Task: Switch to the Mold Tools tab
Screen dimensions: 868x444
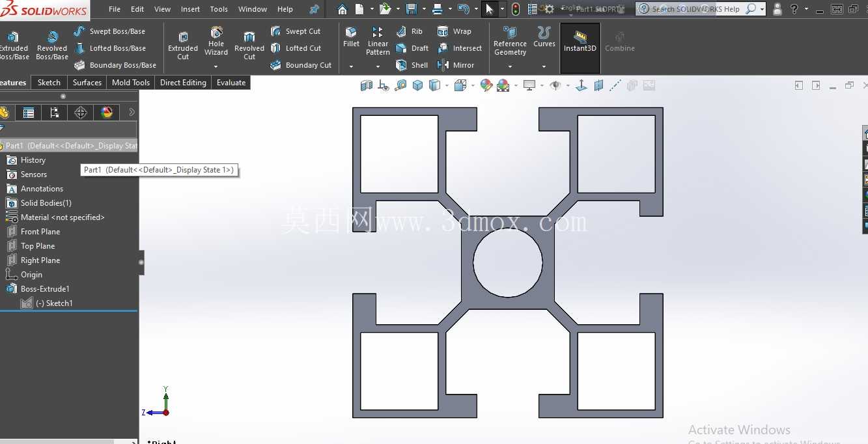Action: (131, 83)
